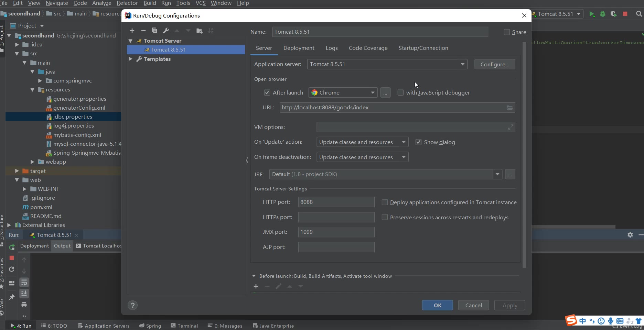Browse URL folder icon in URL field
The image size is (644, 330).
coord(510,108)
